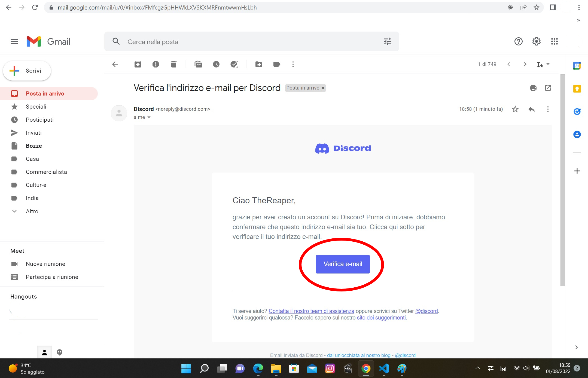588x378 pixels.
Task: Switch to the Posta in arrivo folder
Action: click(45, 93)
